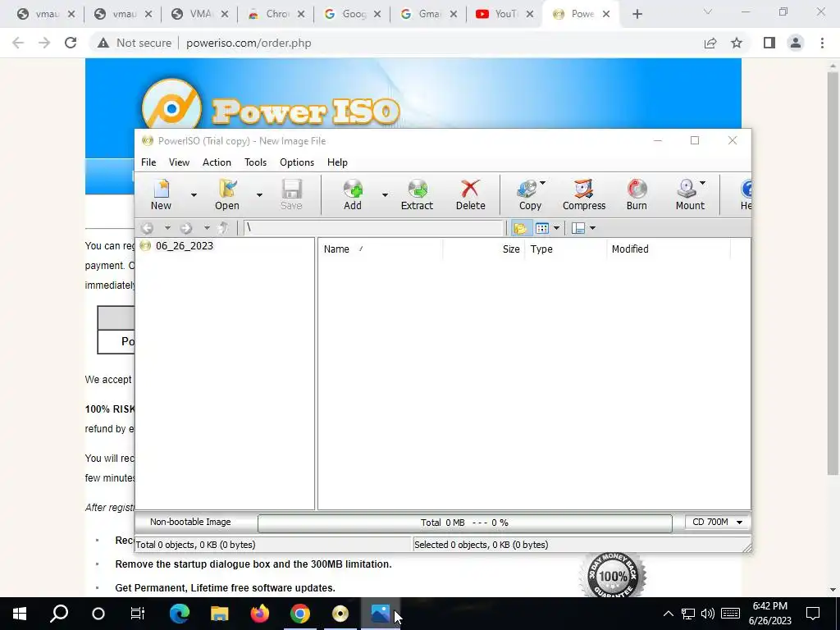Sort by Size column header
This screenshot has height=630, width=840.
pyautogui.click(x=484, y=249)
